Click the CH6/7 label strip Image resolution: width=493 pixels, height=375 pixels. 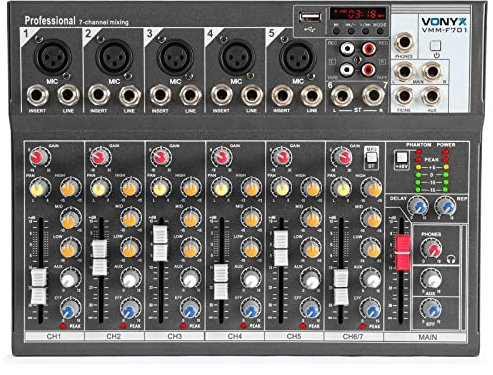[x=354, y=336]
